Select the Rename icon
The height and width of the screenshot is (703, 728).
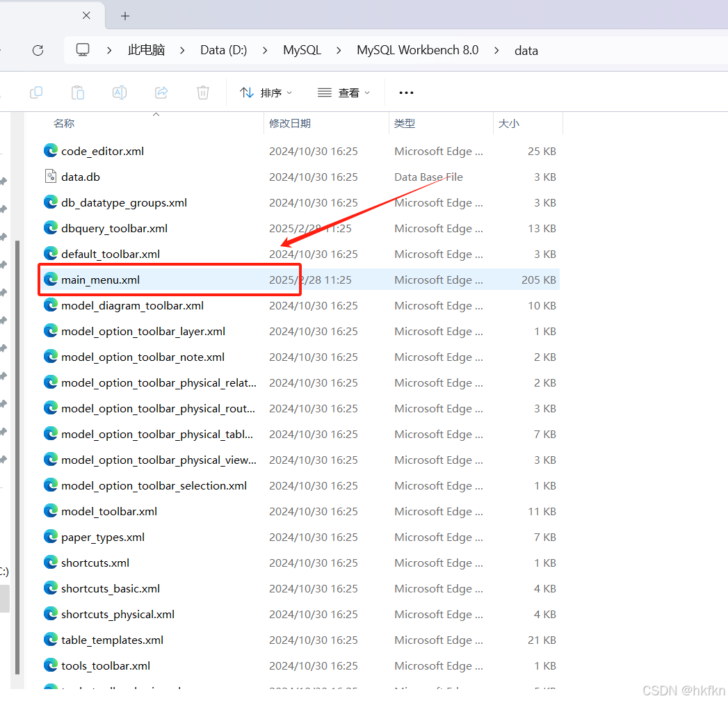[x=119, y=92]
